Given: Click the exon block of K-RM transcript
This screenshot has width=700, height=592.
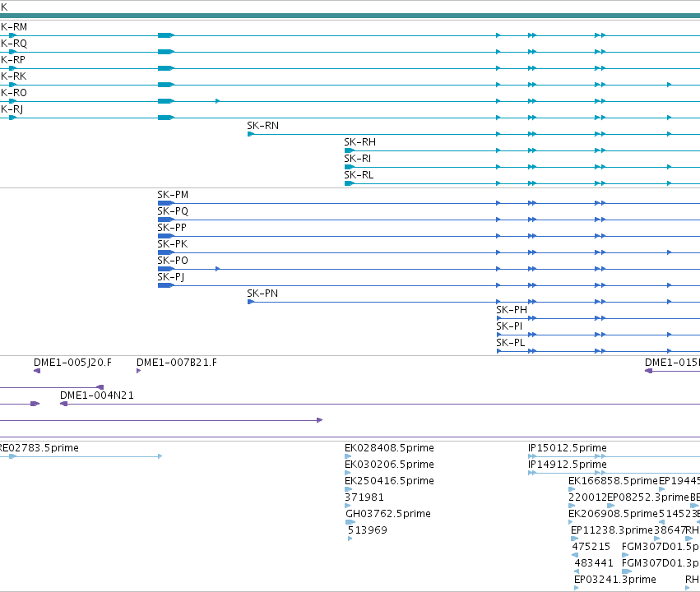Looking at the screenshot, I should (165, 35).
